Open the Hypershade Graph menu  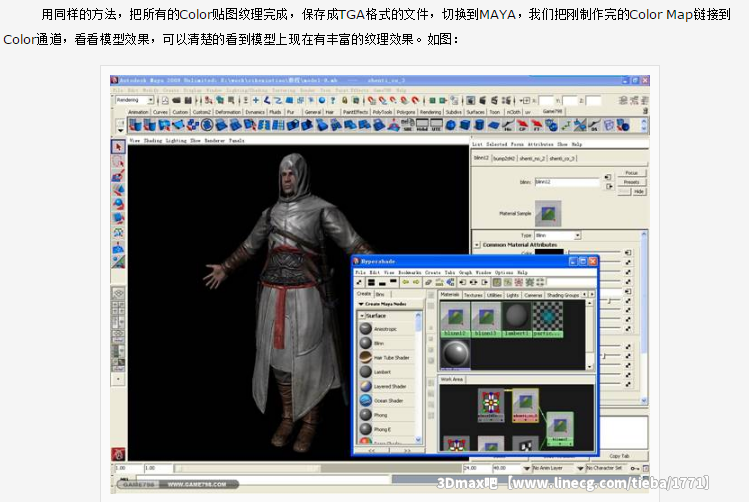(x=465, y=272)
